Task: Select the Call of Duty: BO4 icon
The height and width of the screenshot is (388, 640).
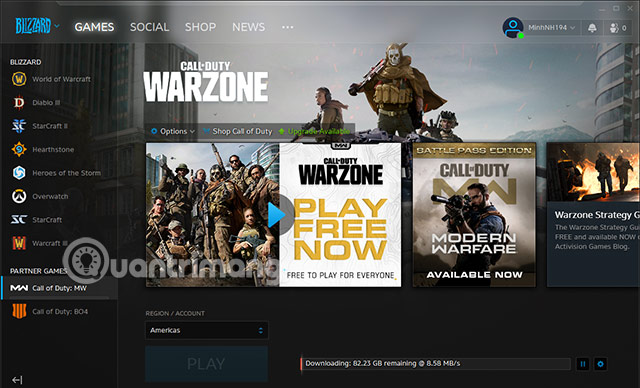Action: [x=19, y=311]
